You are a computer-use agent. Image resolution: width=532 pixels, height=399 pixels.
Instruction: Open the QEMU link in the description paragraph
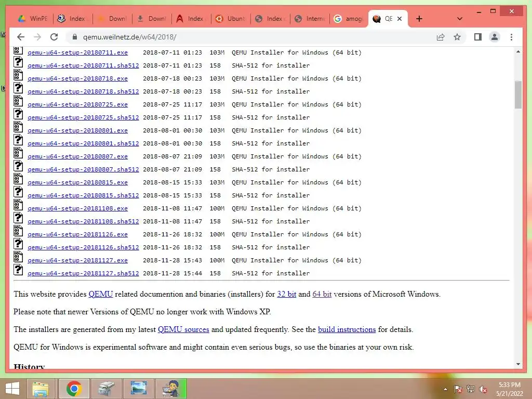[101, 294]
